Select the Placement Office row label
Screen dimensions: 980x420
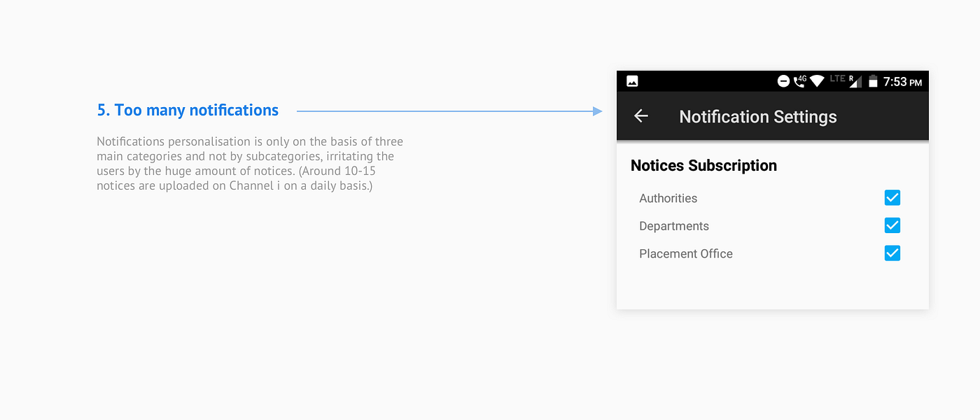click(x=685, y=253)
